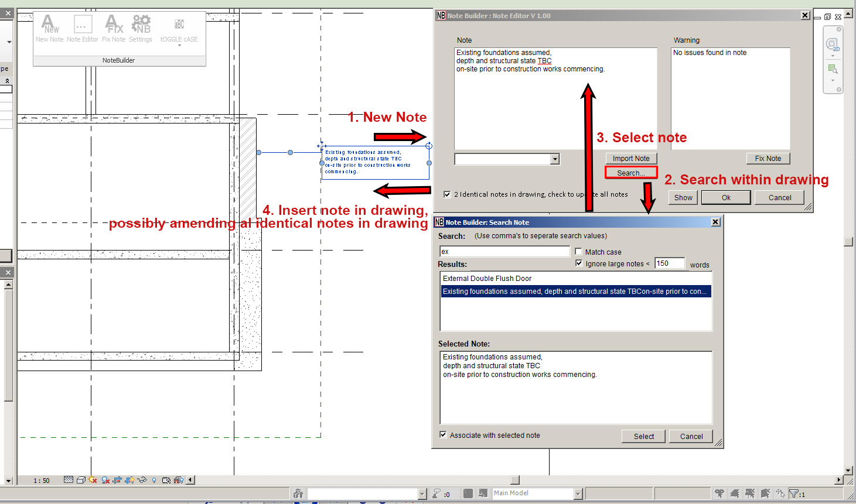The height and width of the screenshot is (504, 856).
Task: Expand the tOGGLE cASE dropdown arrow
Action: click(179, 45)
